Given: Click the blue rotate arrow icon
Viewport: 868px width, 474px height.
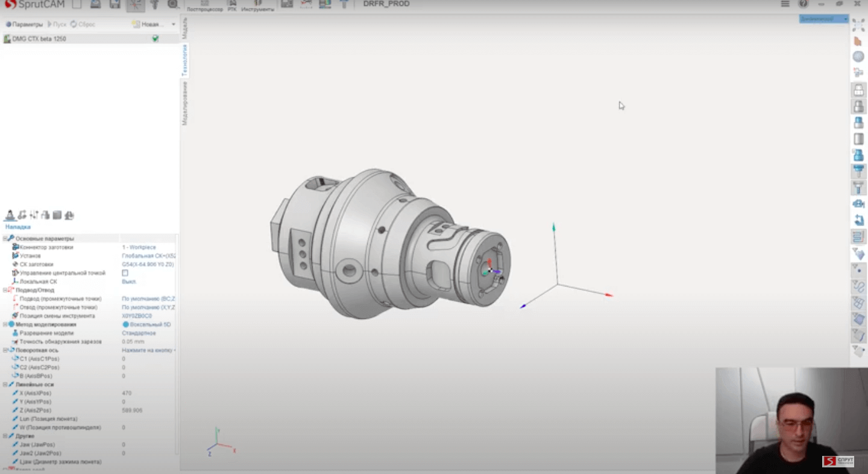Looking at the screenshot, I should tap(858, 220).
